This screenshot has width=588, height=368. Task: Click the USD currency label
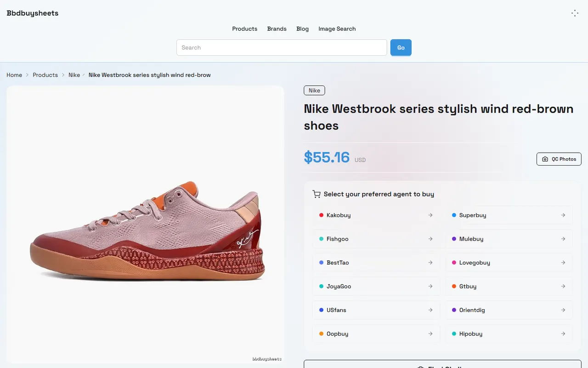360,160
